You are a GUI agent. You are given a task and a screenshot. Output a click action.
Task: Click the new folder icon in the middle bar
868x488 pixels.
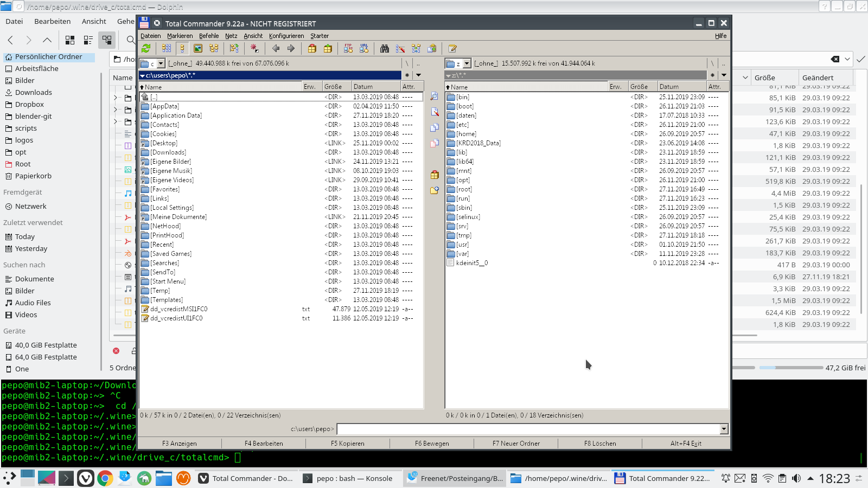[435, 190]
